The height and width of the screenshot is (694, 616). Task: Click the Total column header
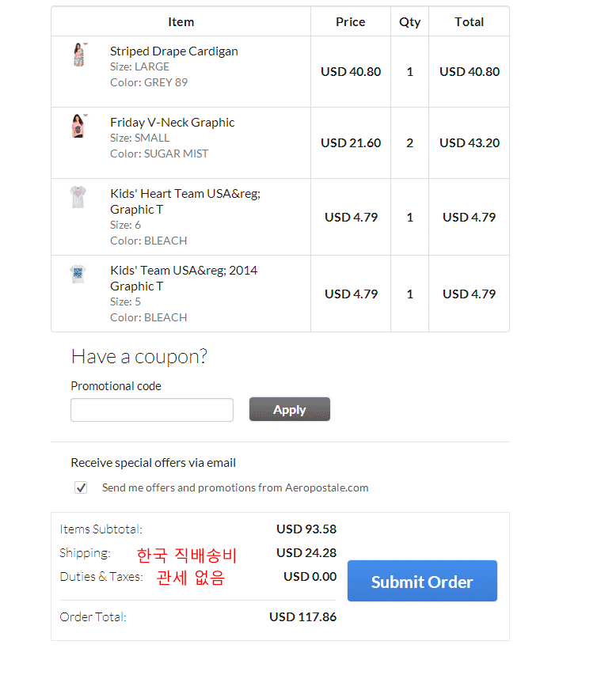(x=469, y=22)
